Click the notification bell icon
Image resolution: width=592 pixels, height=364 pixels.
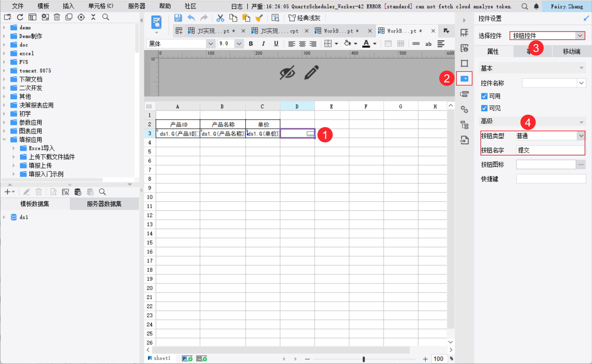click(536, 6)
